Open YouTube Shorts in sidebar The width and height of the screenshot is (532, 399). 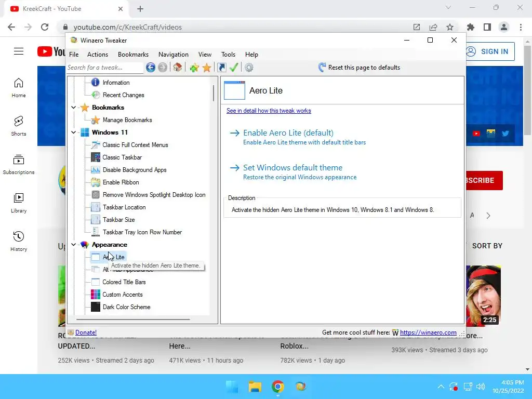click(x=19, y=126)
